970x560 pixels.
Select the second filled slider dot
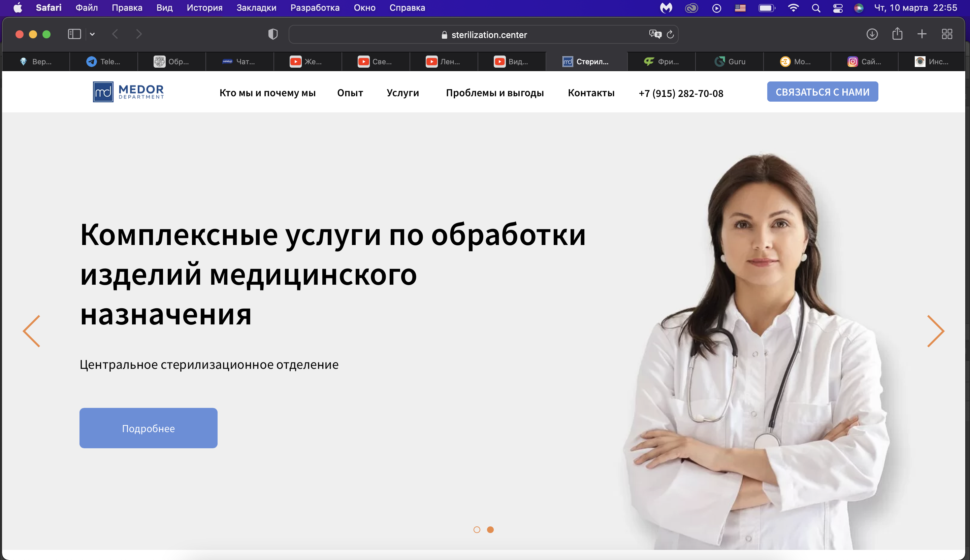(x=490, y=530)
